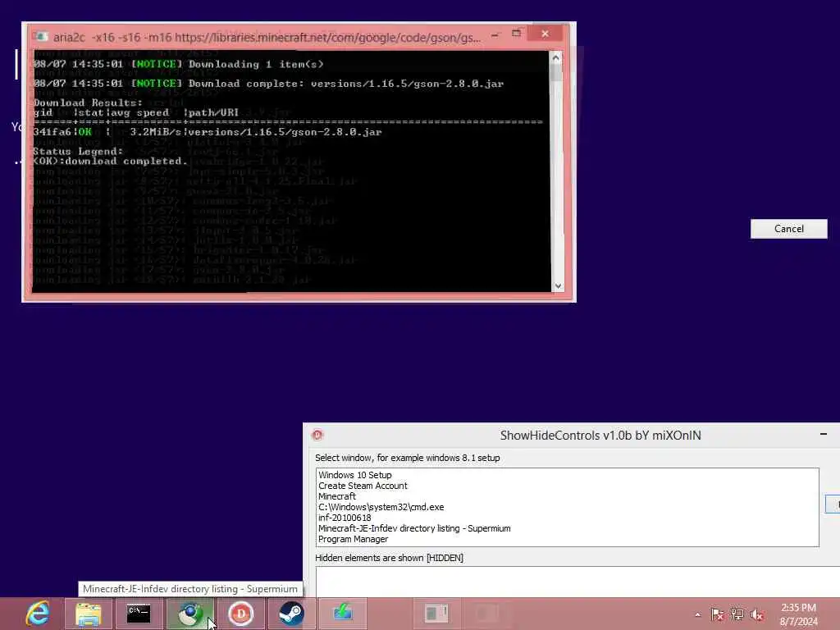This screenshot has height=630, width=840.
Task: Show hidden tray icons arrow
Action: 697,614
